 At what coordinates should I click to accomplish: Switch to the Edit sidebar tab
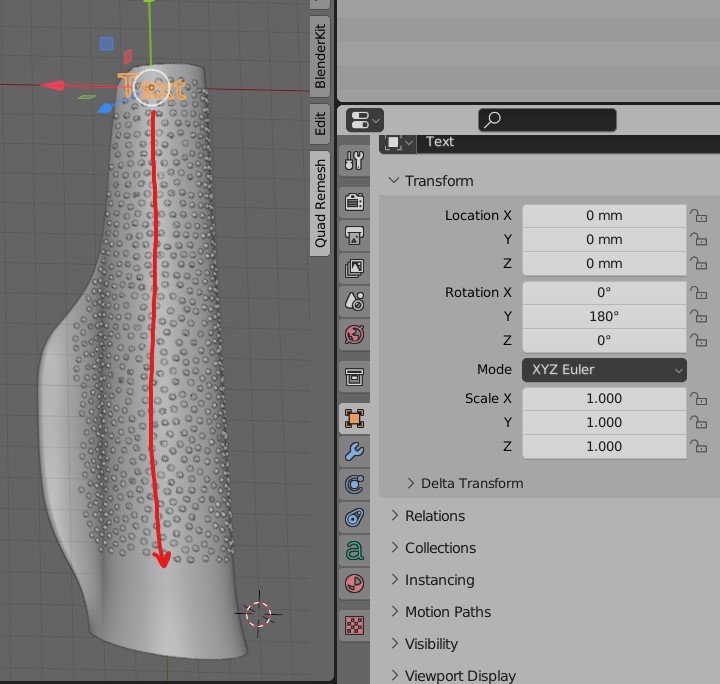tap(320, 123)
